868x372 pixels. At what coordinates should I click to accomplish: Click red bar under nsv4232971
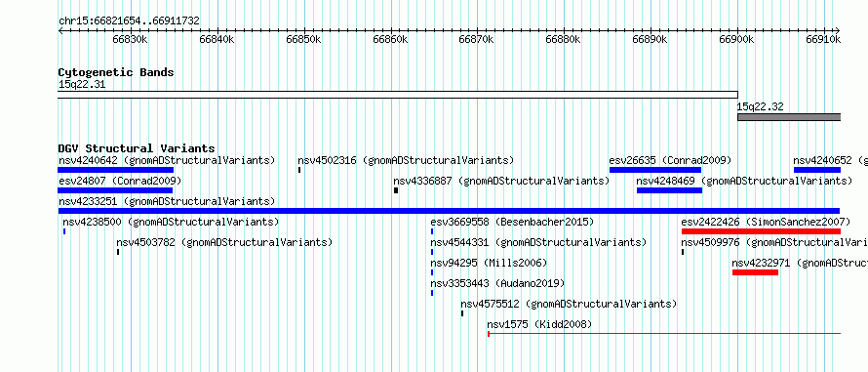click(x=755, y=272)
